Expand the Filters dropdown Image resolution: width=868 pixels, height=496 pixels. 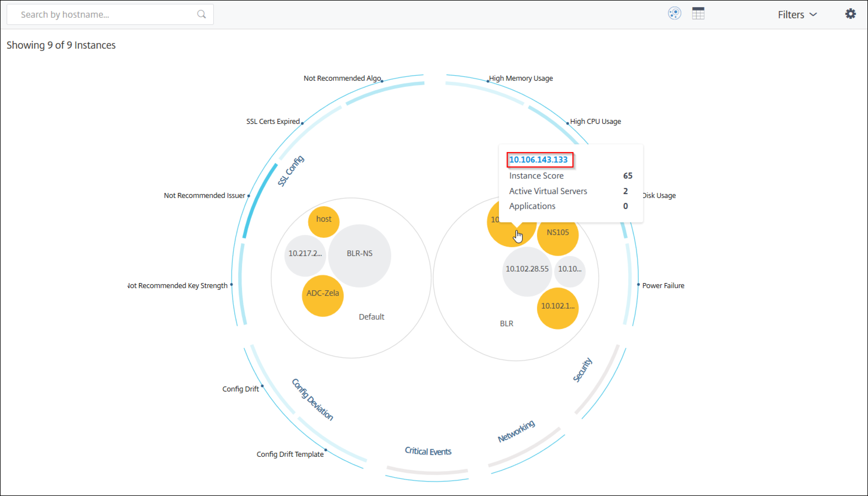pyautogui.click(x=797, y=15)
